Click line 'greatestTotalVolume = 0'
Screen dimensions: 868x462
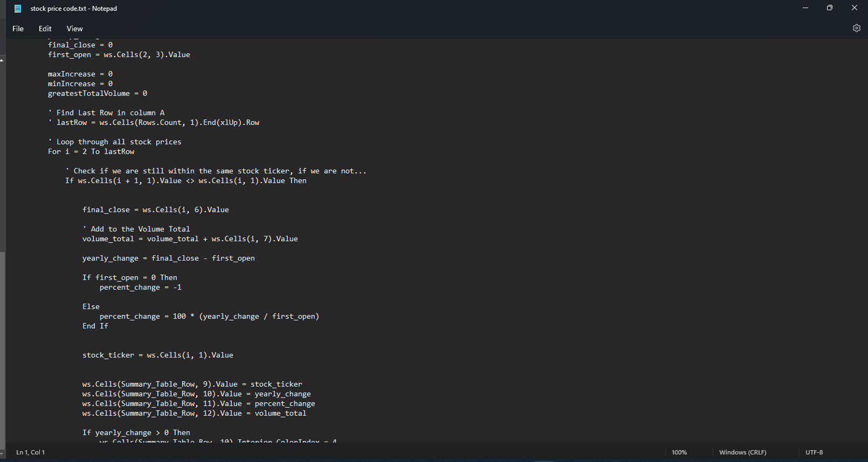98,93
